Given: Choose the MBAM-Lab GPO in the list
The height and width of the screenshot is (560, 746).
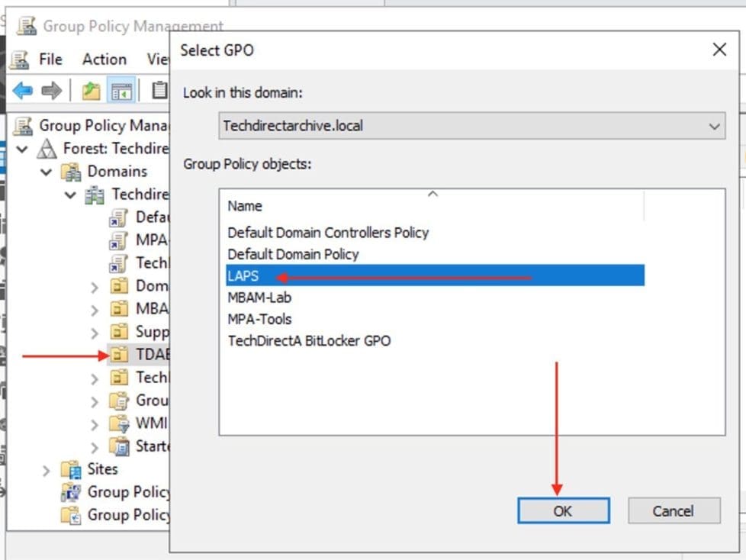Looking at the screenshot, I should point(259,298).
